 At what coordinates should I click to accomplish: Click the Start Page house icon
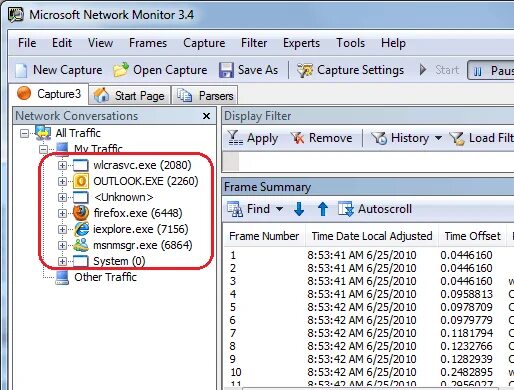(101, 95)
